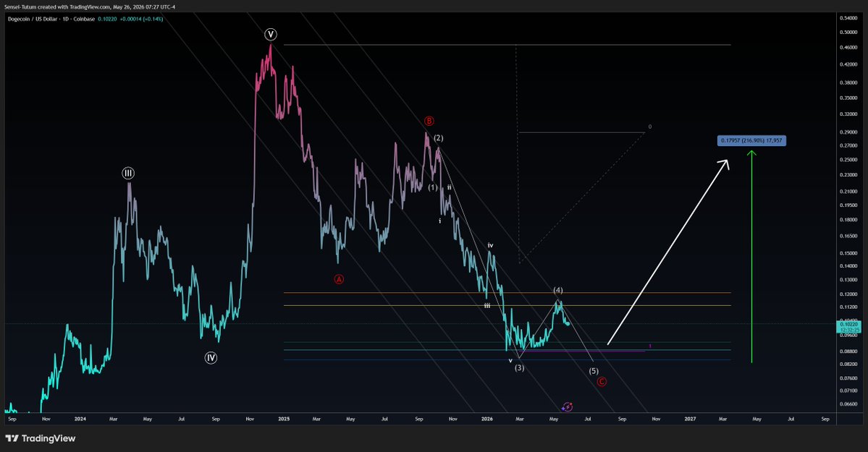Click the (1) wave label
Image resolution: width=868 pixels, height=452 pixels.
pyautogui.click(x=433, y=187)
